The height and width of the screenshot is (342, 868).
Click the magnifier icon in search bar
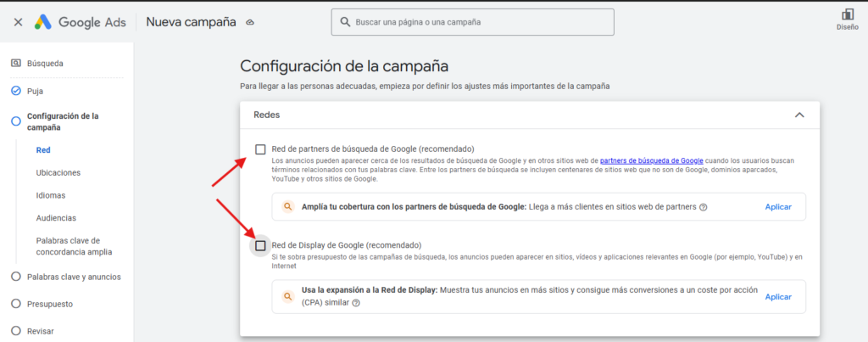click(344, 22)
